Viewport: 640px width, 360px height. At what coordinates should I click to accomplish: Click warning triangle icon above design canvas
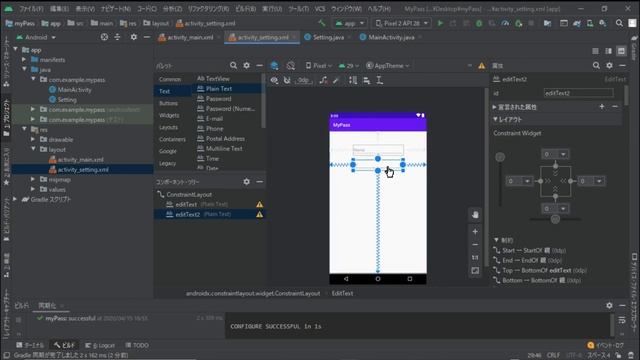482,66
